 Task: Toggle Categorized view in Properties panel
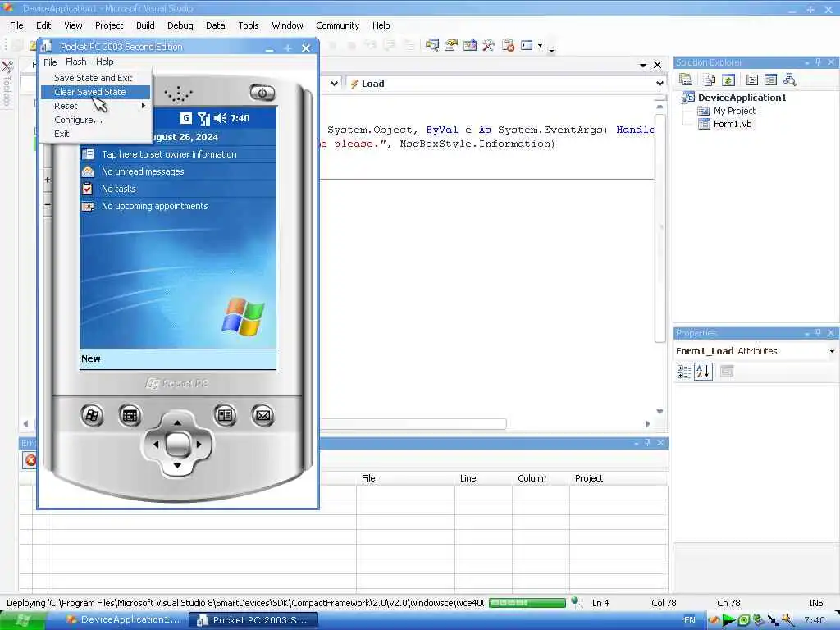683,372
